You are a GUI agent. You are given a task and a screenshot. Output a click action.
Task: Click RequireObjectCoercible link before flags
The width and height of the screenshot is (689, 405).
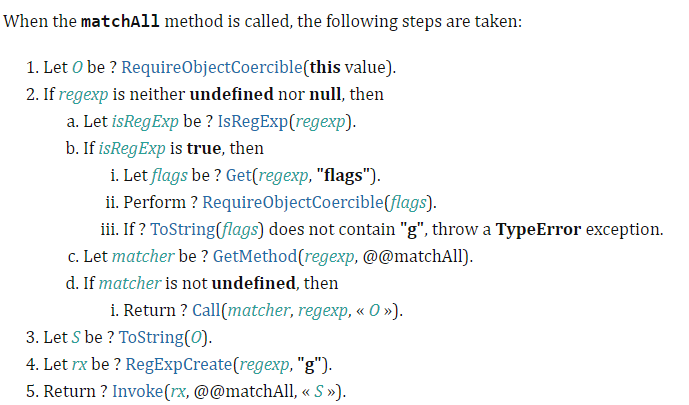pos(293,202)
